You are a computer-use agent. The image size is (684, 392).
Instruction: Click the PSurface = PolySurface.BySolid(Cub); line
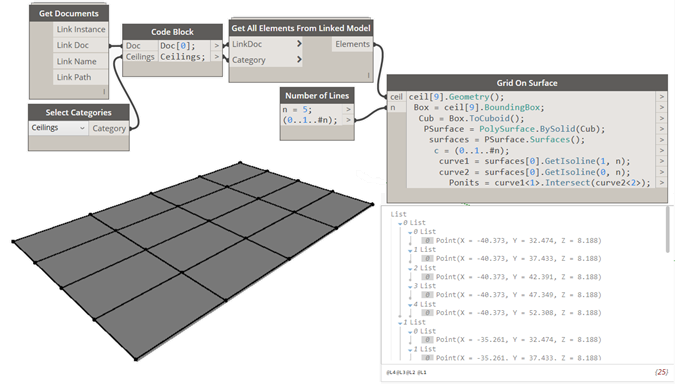514,129
